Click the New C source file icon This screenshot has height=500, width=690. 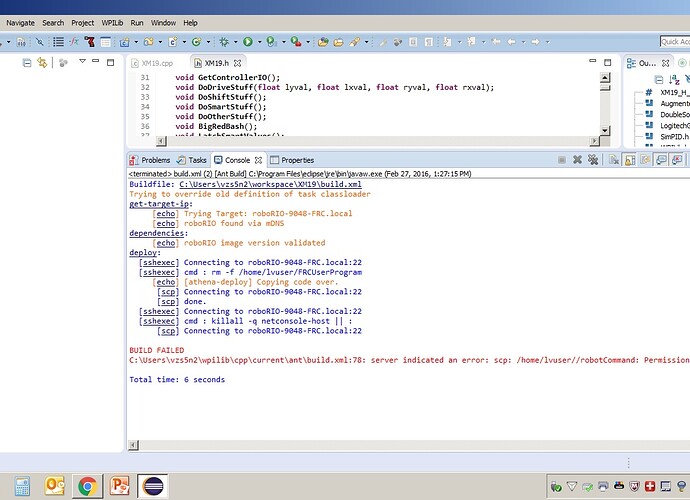click(173, 42)
